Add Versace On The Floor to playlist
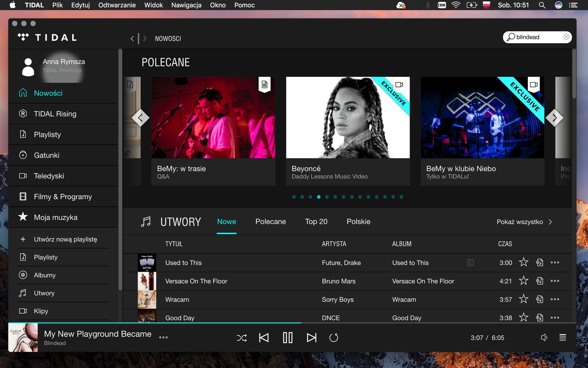 [539, 281]
